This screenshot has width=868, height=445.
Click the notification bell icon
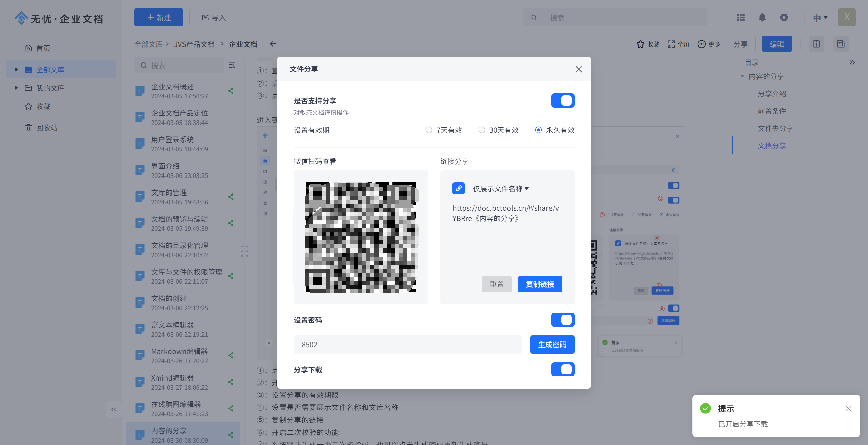(x=762, y=17)
